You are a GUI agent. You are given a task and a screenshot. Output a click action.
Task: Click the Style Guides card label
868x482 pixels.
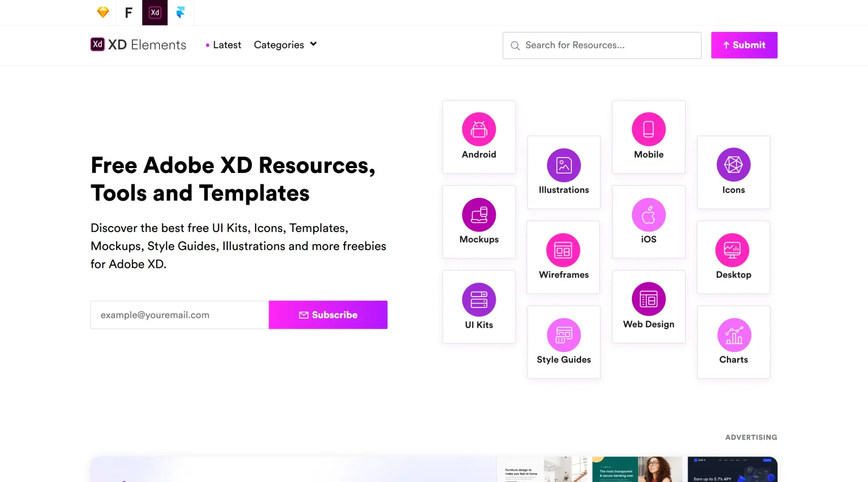(x=564, y=359)
